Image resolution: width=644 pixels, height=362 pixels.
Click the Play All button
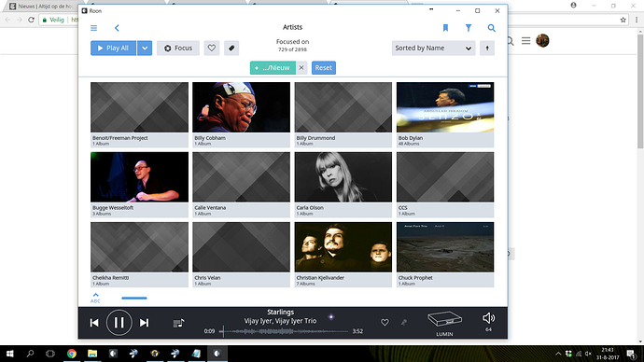click(x=113, y=48)
